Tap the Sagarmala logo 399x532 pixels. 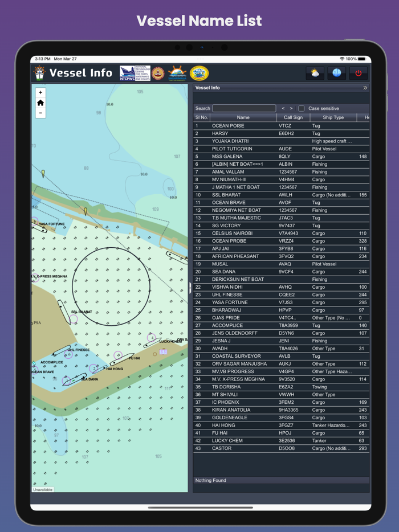[x=177, y=73]
